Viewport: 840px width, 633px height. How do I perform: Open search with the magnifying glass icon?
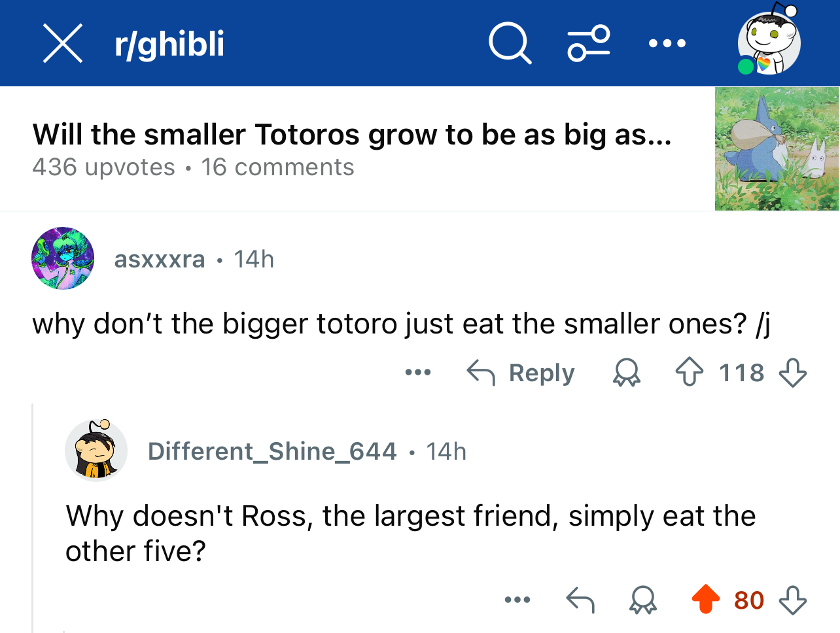click(x=510, y=43)
